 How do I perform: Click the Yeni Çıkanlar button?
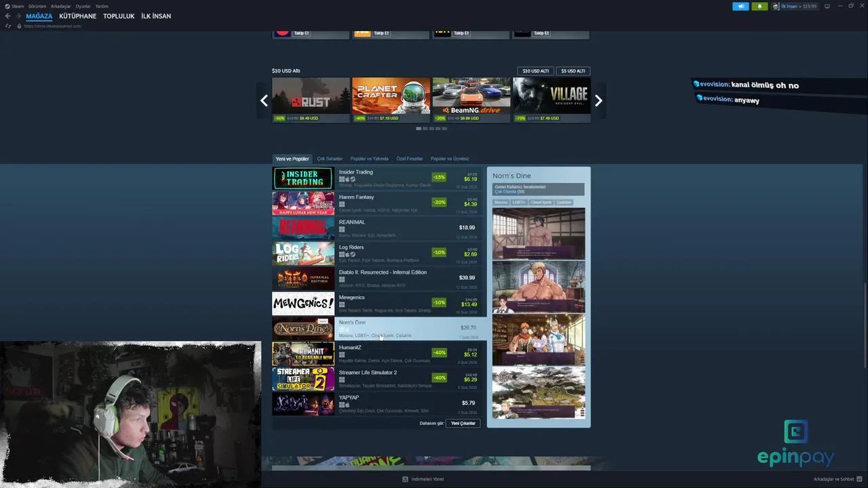point(463,423)
